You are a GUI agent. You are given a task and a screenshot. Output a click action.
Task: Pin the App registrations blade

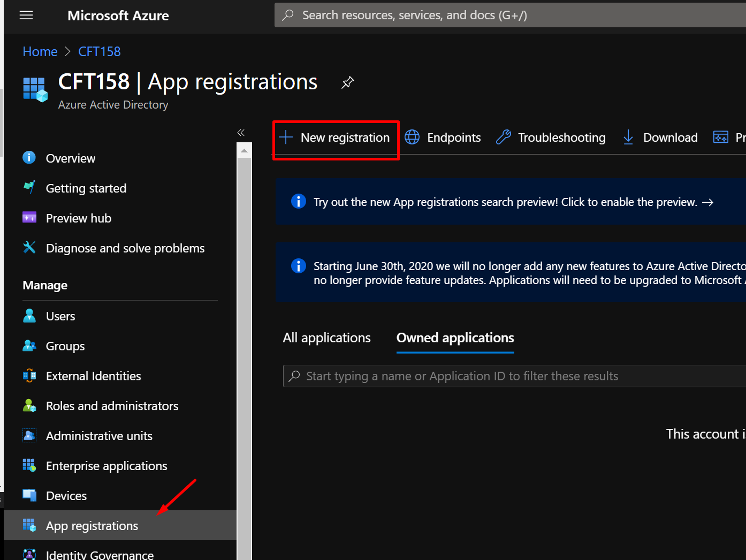348,82
